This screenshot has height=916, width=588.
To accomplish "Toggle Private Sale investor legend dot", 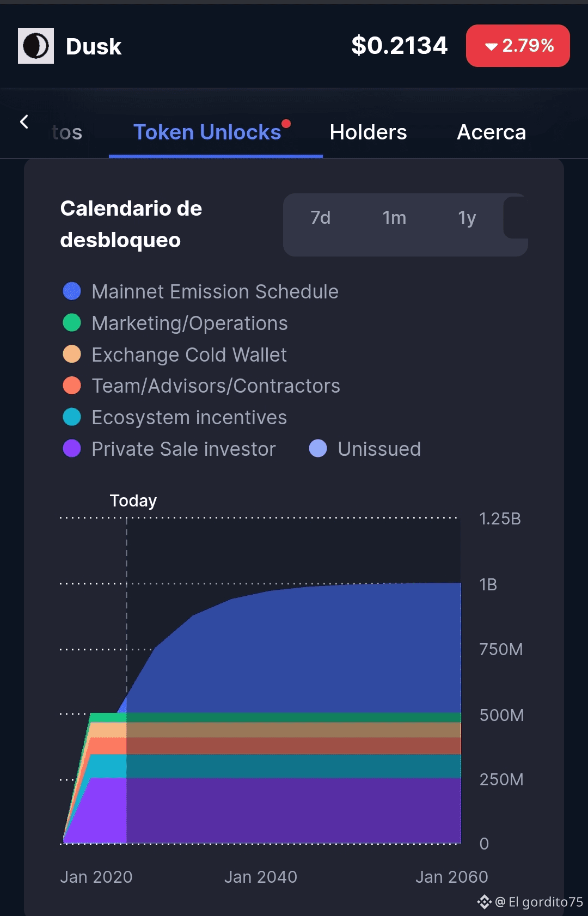I will point(72,449).
